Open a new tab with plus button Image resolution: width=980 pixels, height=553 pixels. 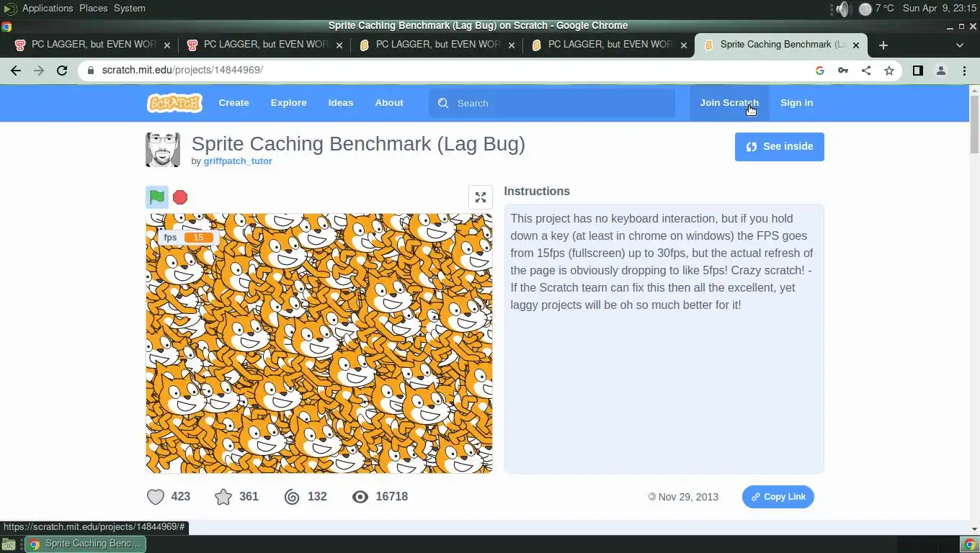tap(883, 45)
